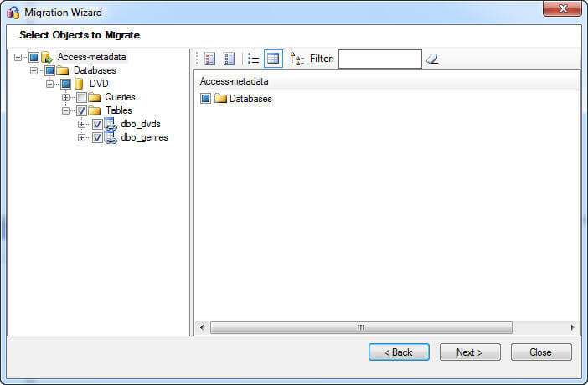Click the Back button
Image resolution: width=588 pixels, height=385 pixels.
pos(399,352)
